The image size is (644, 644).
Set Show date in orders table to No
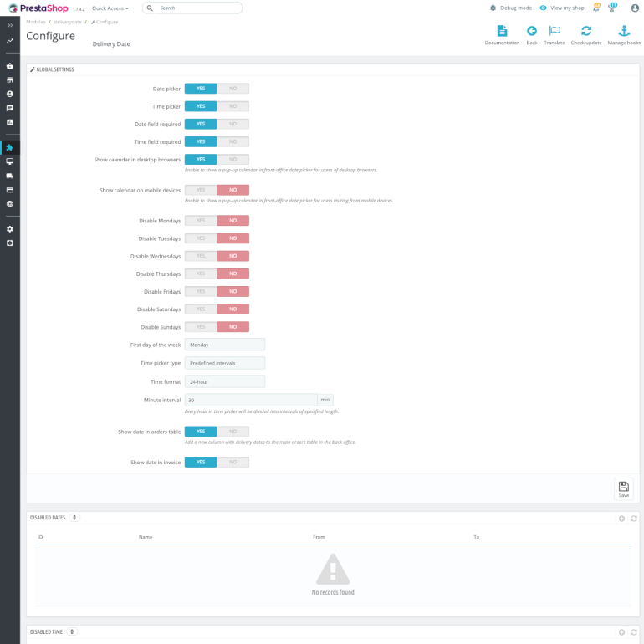233,432
